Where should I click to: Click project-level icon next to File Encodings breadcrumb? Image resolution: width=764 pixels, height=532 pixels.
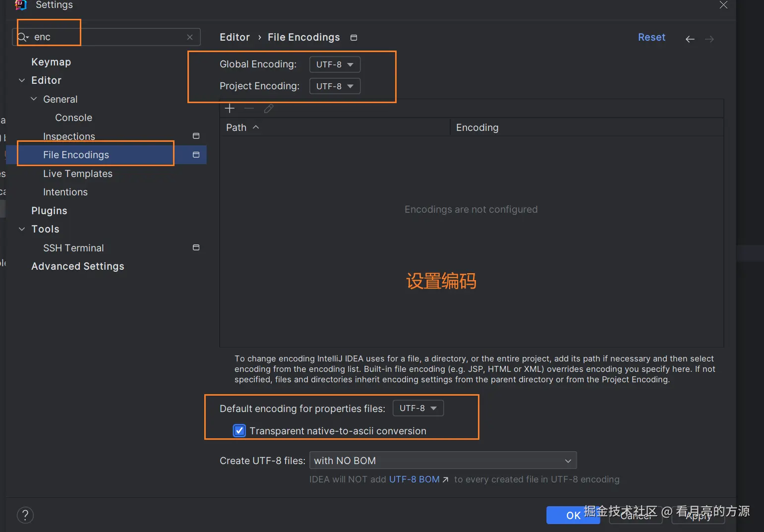pos(353,38)
